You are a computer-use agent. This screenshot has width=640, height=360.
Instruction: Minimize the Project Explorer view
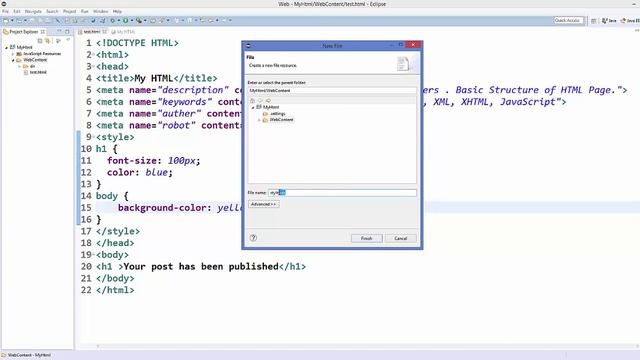click(x=59, y=31)
